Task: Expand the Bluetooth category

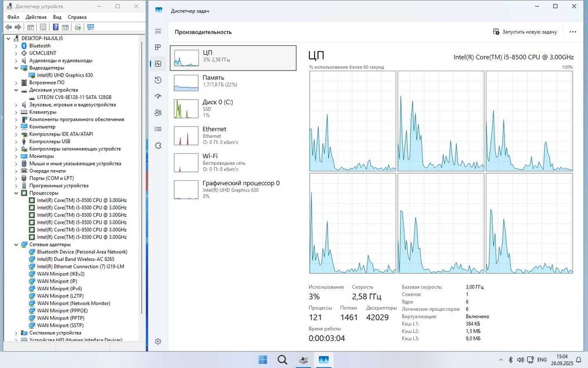Action: pos(16,46)
